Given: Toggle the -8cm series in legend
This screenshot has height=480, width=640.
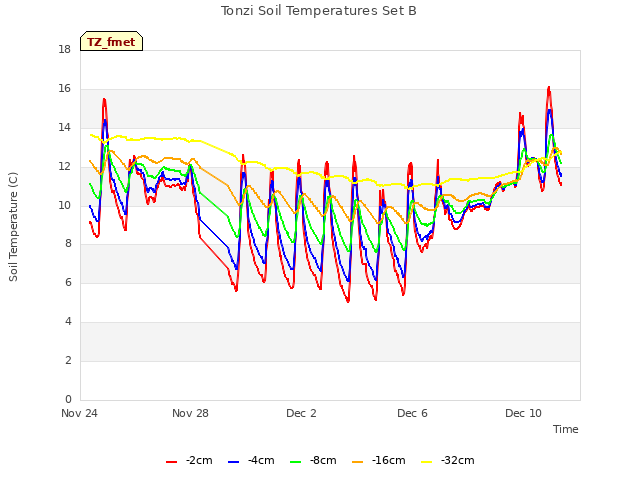Looking at the screenshot, I should [313, 461].
